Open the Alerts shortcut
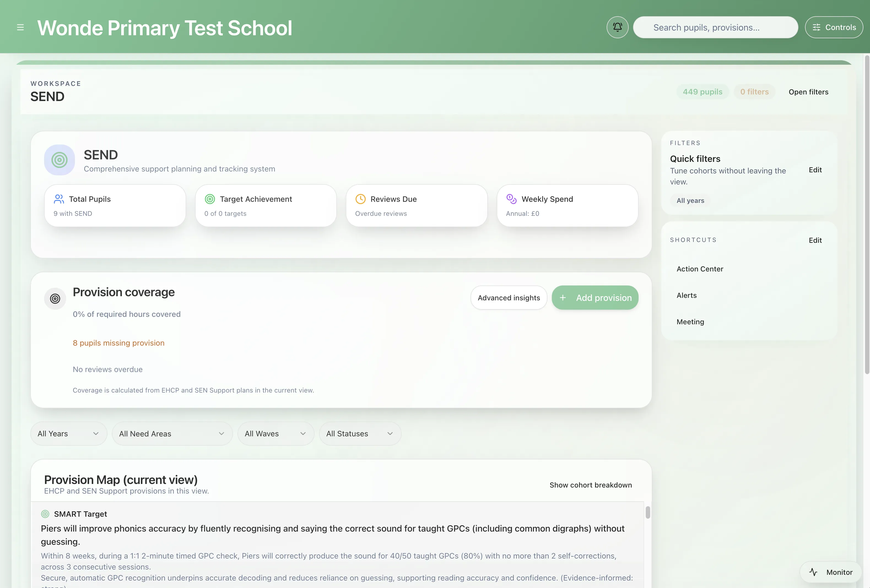The height and width of the screenshot is (588, 870). 687,295
